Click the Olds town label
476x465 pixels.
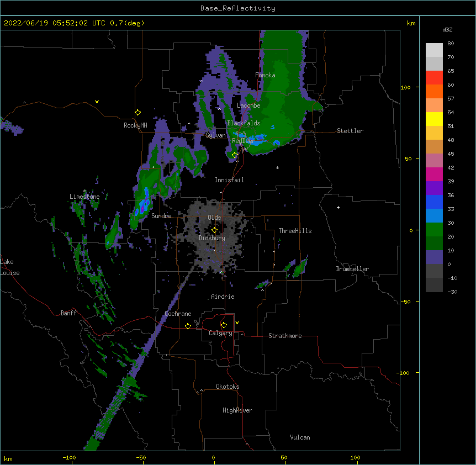point(214,218)
